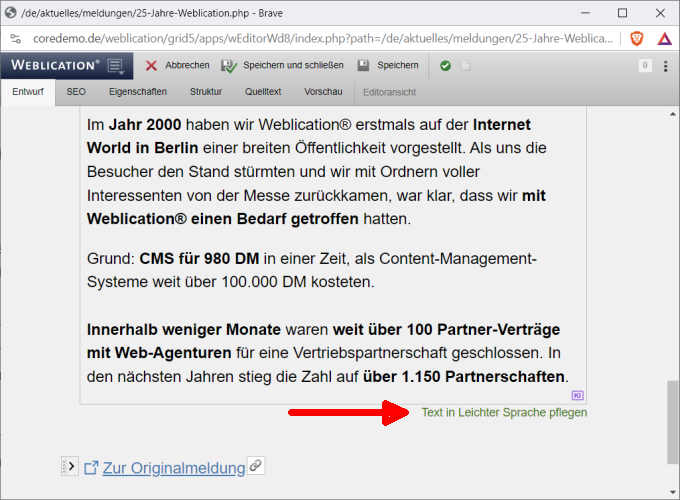Focus the coredemo.de address bar URL
This screenshot has width=680, height=500.
[323, 39]
